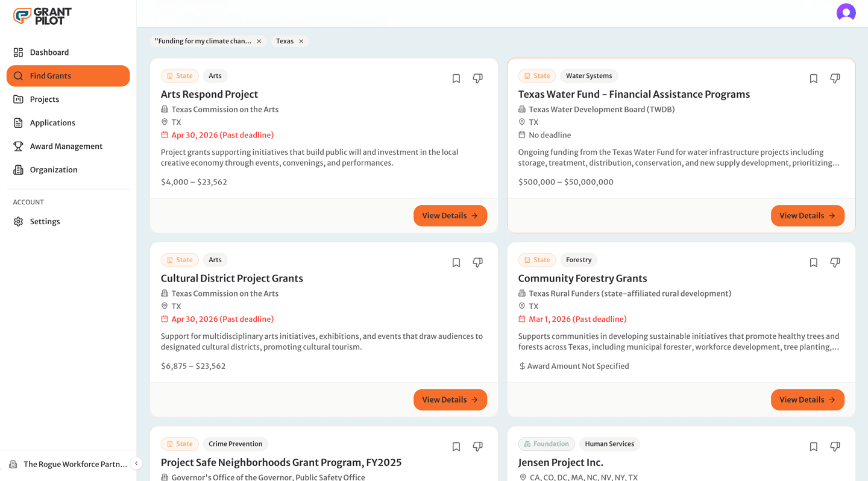The width and height of the screenshot is (868, 481).
Task: Click '$4,000 – $23,562' amount
Action: pyautogui.click(x=194, y=182)
